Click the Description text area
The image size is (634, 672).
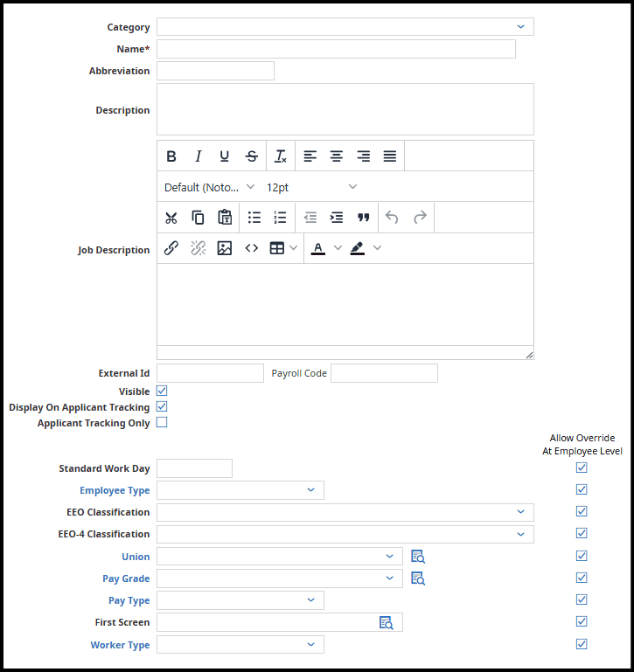(x=345, y=109)
